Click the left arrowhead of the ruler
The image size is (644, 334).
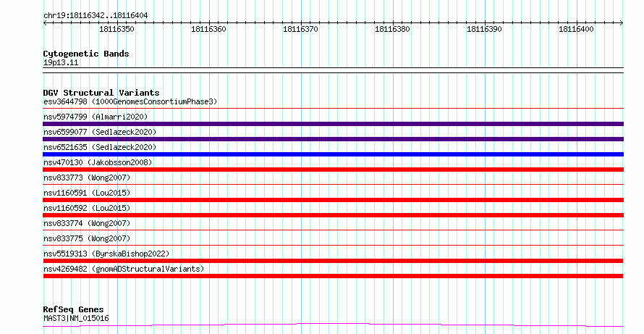45,23
